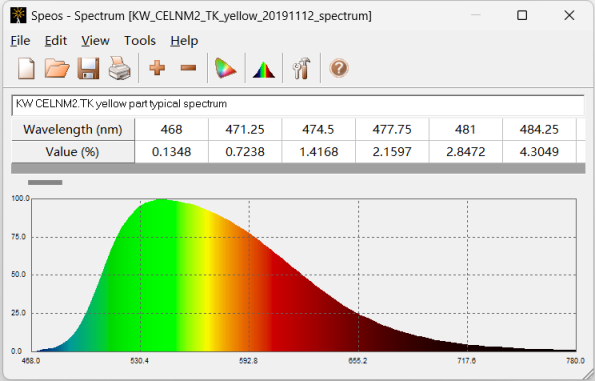
Task: Open the Tools menu
Action: (x=140, y=41)
